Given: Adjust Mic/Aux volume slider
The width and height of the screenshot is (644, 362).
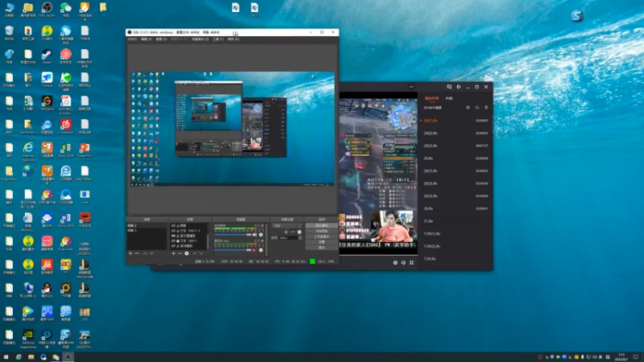Looking at the screenshot, I should (233, 250).
